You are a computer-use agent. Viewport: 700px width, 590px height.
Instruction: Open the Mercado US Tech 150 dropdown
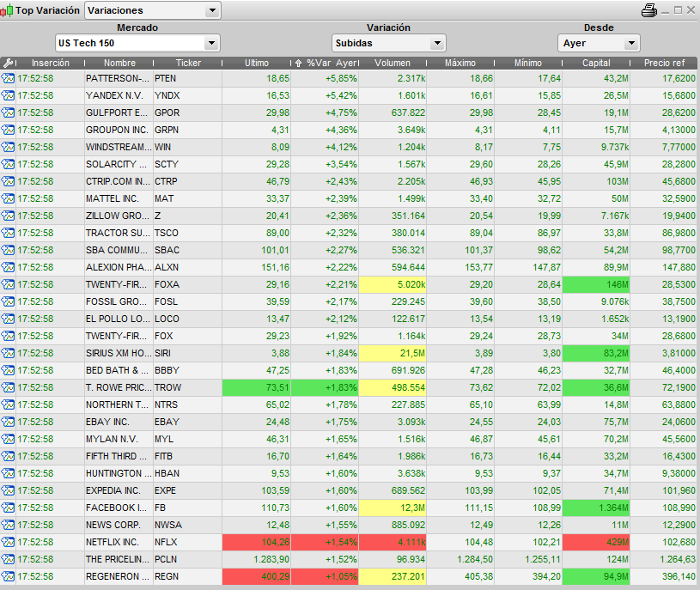[137, 43]
